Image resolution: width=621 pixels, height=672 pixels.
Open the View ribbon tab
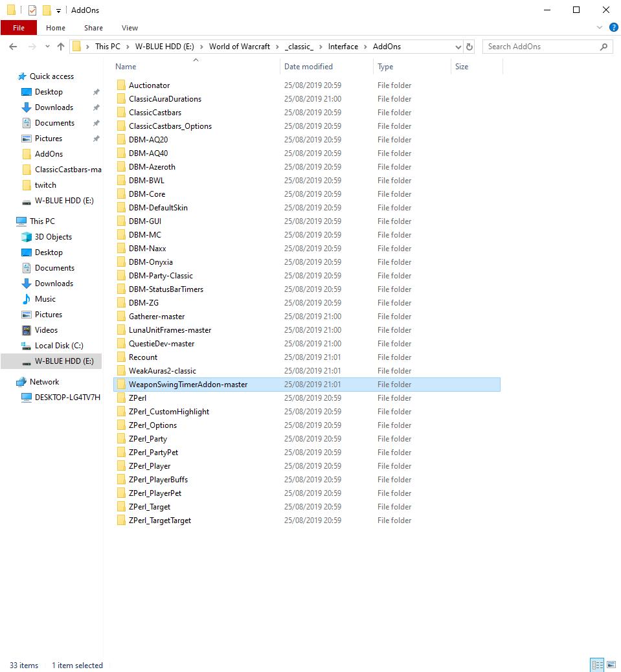pyautogui.click(x=130, y=28)
